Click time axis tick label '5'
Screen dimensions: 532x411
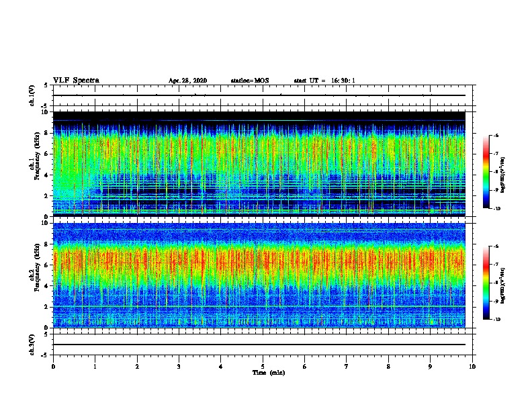point(263,367)
